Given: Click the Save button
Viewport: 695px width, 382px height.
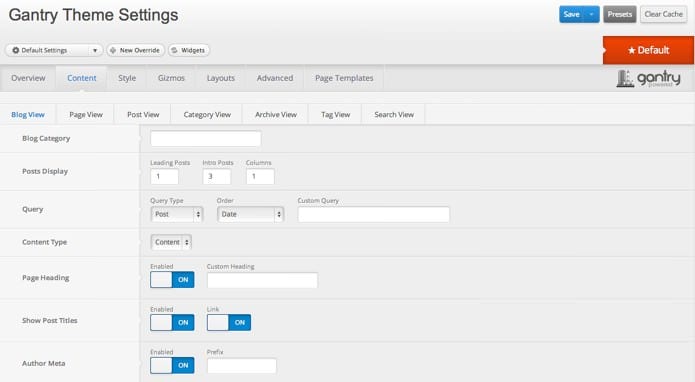Looking at the screenshot, I should [571, 14].
